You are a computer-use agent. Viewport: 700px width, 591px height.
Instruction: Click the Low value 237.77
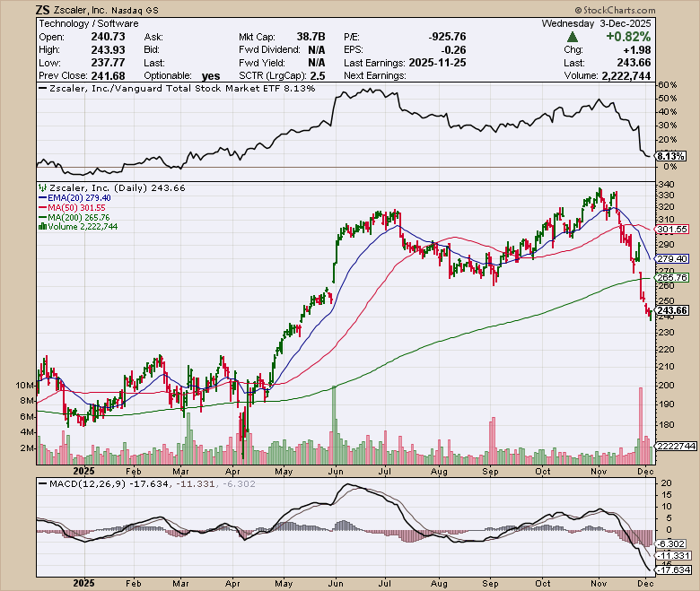[x=108, y=63]
